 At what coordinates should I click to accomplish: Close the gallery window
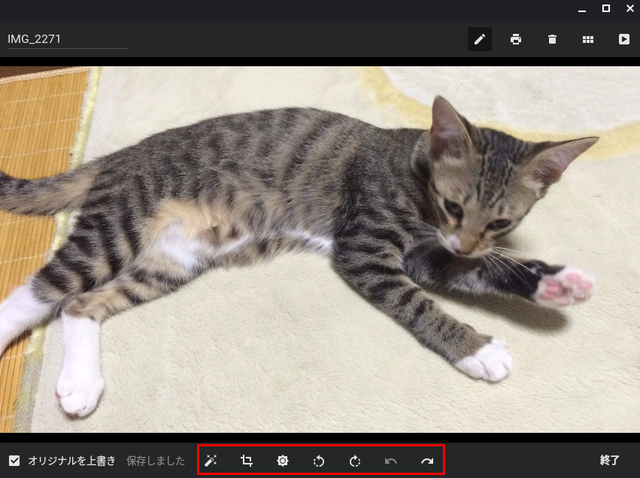click(x=630, y=9)
